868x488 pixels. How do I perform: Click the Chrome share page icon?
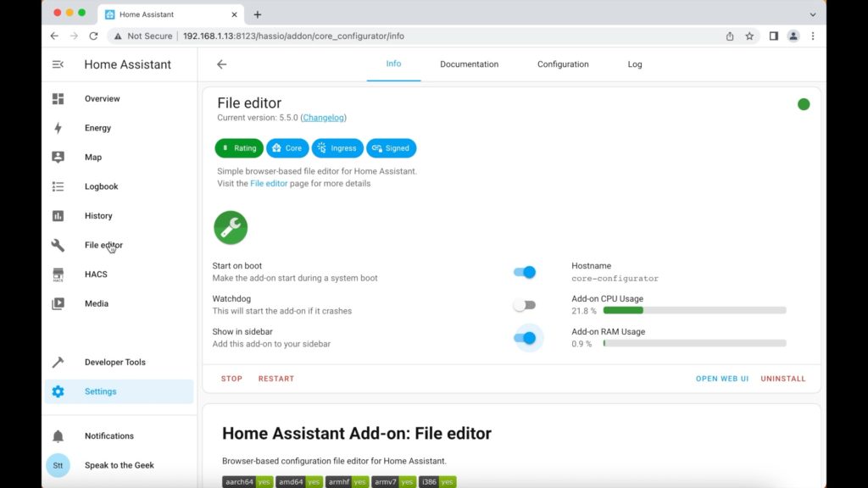[730, 36]
